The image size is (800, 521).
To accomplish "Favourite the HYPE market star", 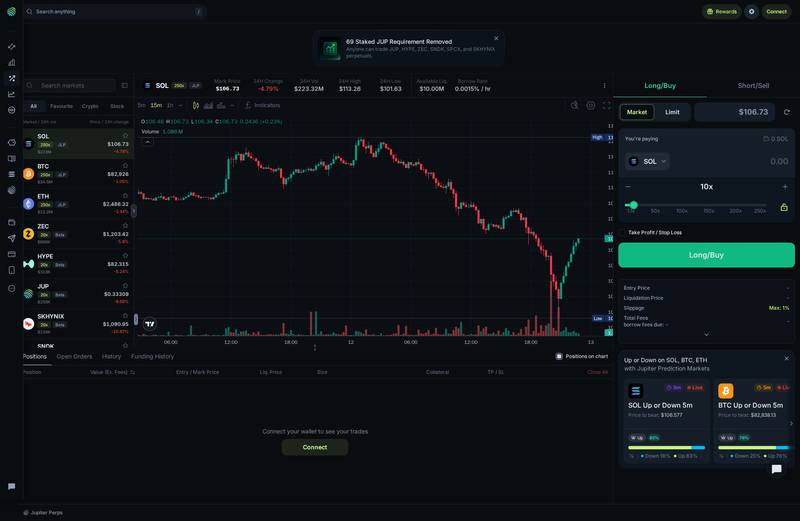I will pos(125,255).
